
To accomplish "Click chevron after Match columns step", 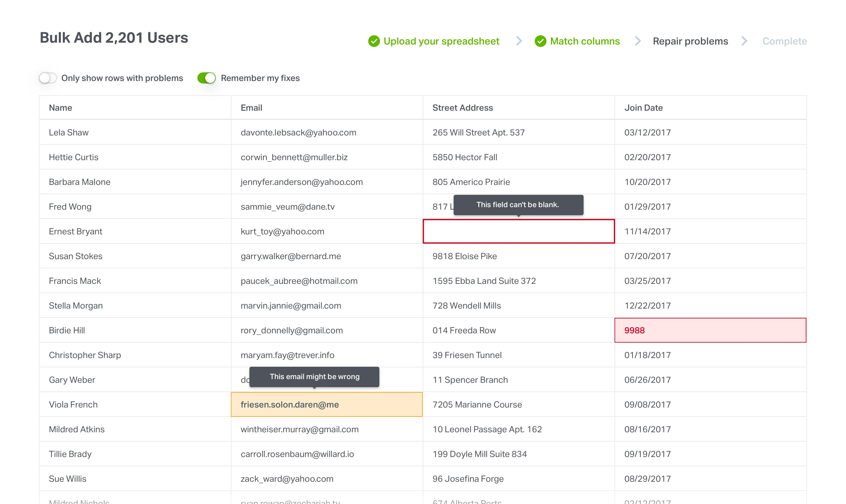I will point(638,41).
